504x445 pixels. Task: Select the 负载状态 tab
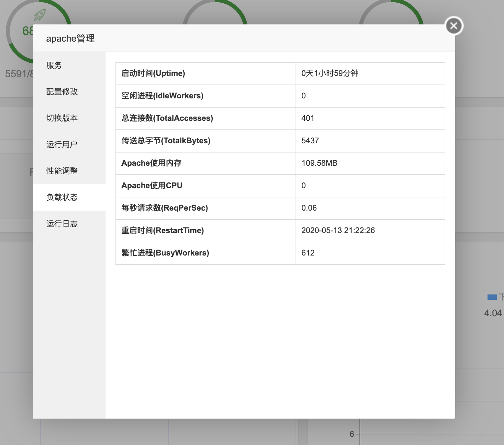(x=69, y=197)
